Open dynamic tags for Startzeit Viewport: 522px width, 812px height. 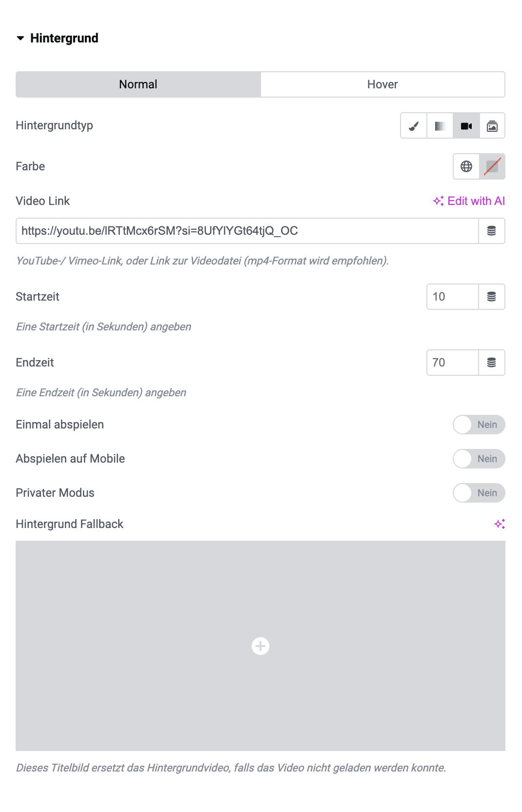point(492,297)
